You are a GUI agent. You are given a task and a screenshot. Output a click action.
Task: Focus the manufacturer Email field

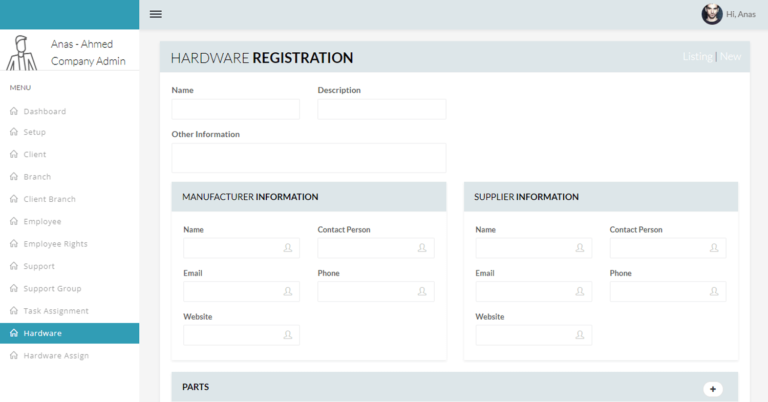[x=240, y=292]
